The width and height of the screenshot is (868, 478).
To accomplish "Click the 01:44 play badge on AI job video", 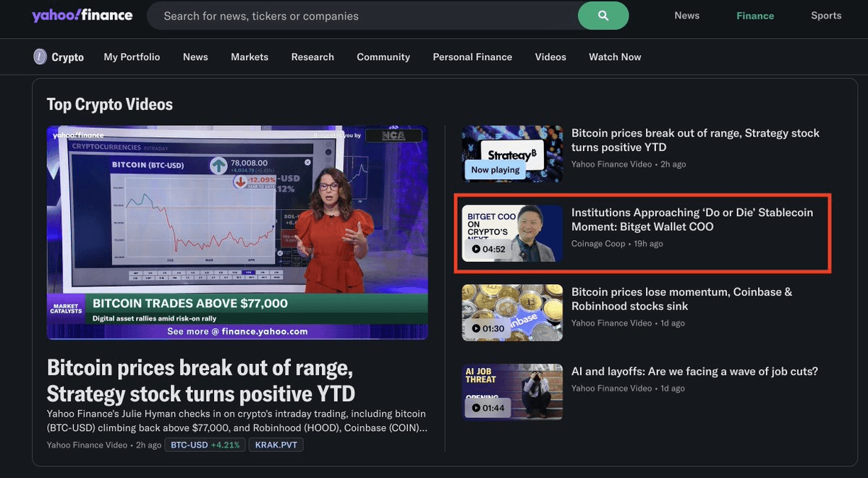I will click(x=488, y=408).
